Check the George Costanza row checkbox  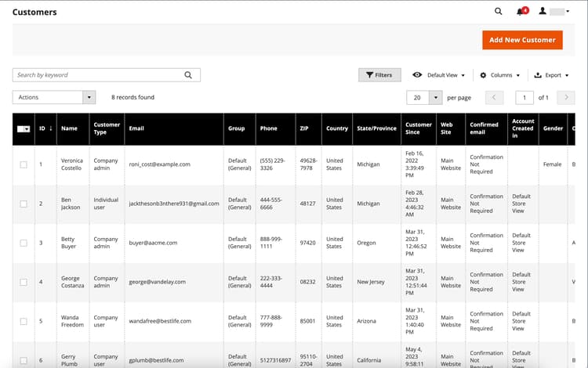(x=24, y=282)
